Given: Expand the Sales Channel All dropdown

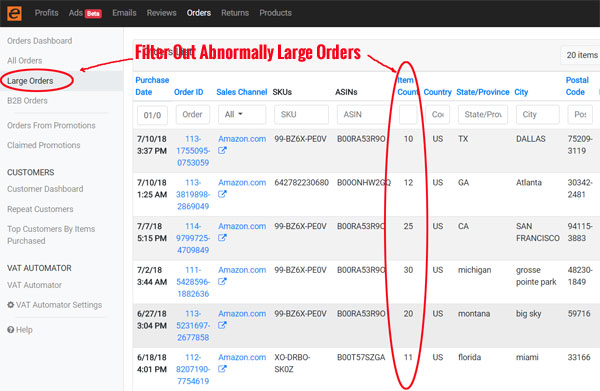Looking at the screenshot, I should (242, 114).
